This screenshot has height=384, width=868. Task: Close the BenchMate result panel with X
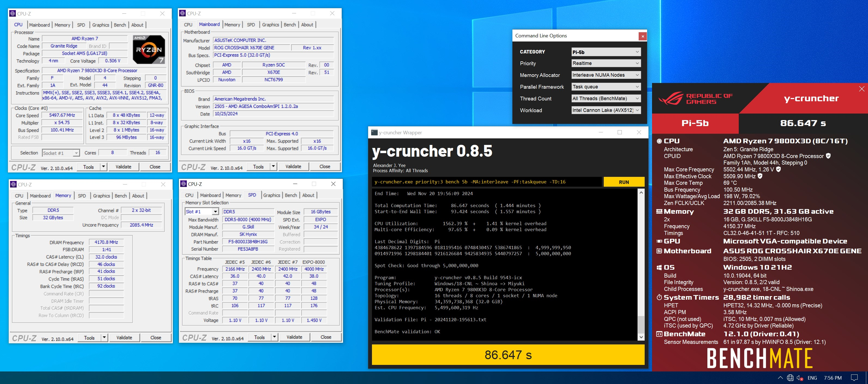coord(862,89)
